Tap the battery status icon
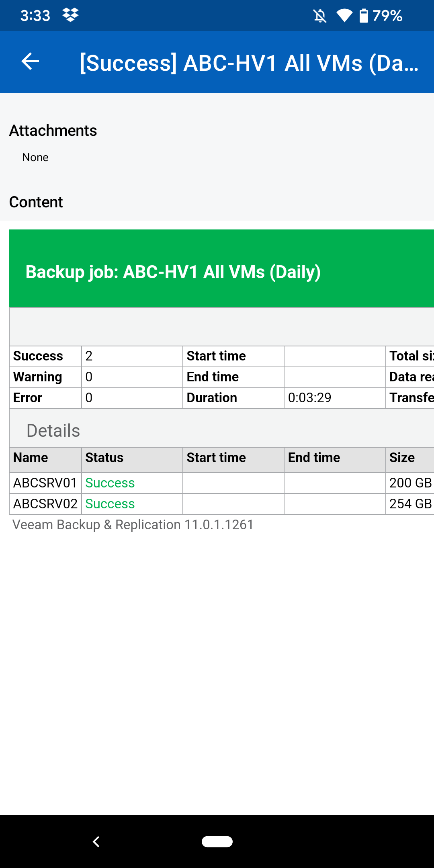 tap(364, 16)
